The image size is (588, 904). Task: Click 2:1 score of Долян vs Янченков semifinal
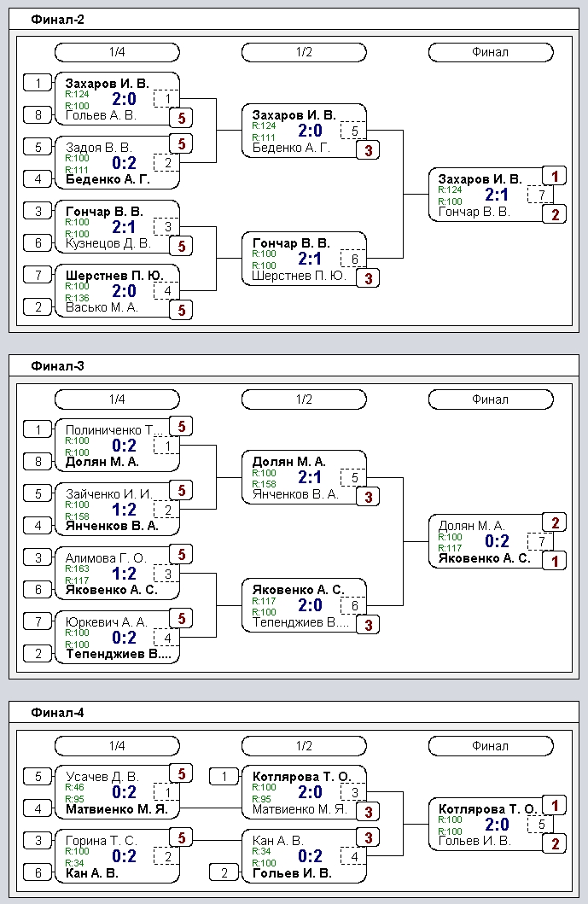coord(310,477)
